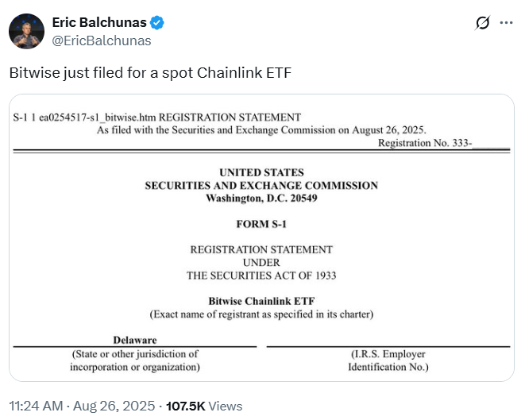This screenshot has width=525, height=420.
Task: Open the Grok explain-post icon
Action: click(482, 23)
